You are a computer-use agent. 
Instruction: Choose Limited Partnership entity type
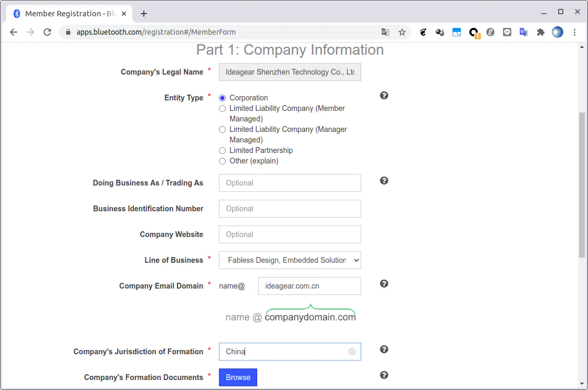(223, 150)
